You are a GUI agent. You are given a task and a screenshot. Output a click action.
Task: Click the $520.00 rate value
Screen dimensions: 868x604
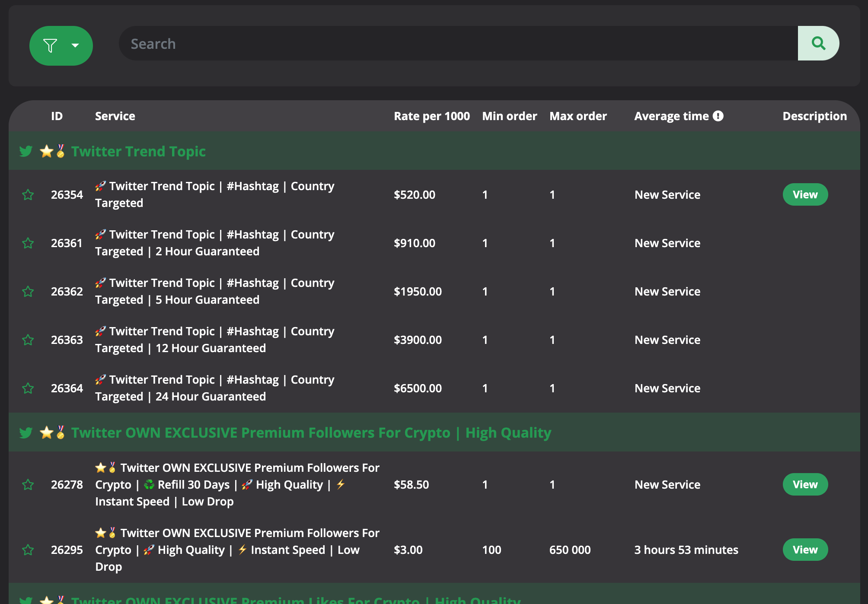[x=414, y=195]
